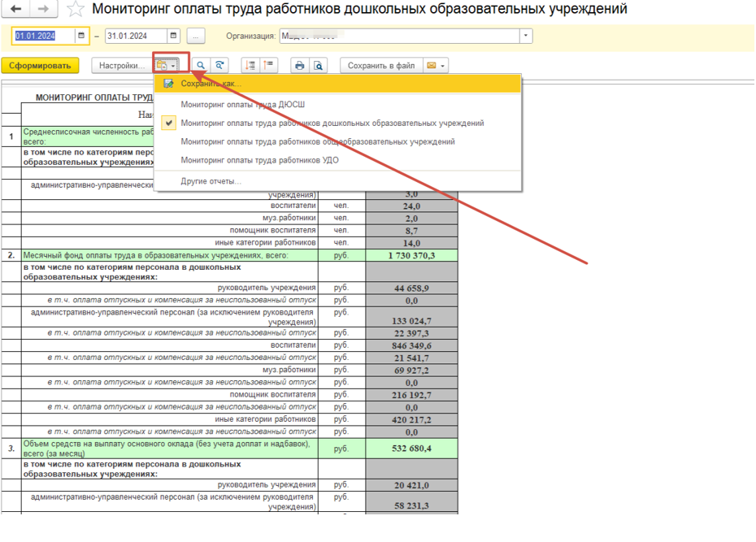Open the Настройки... settings button
Viewport: 756px width, 542px height.
click(122, 66)
